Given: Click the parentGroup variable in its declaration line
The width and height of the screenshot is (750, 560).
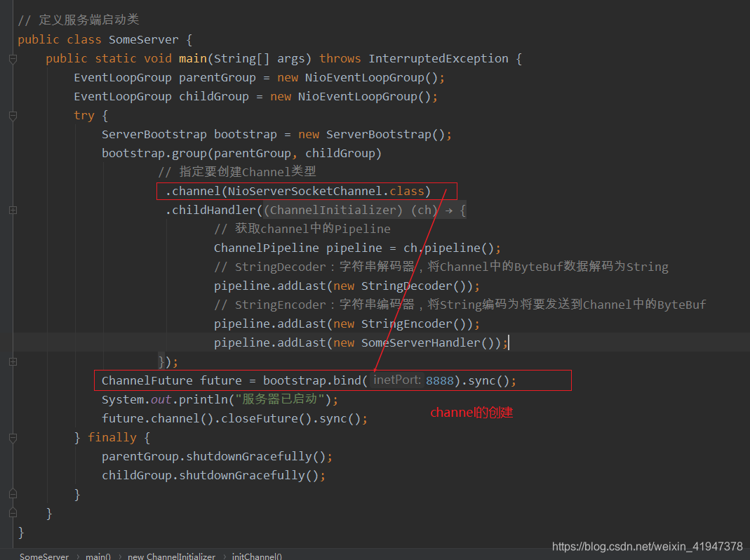Looking at the screenshot, I should pos(217,77).
